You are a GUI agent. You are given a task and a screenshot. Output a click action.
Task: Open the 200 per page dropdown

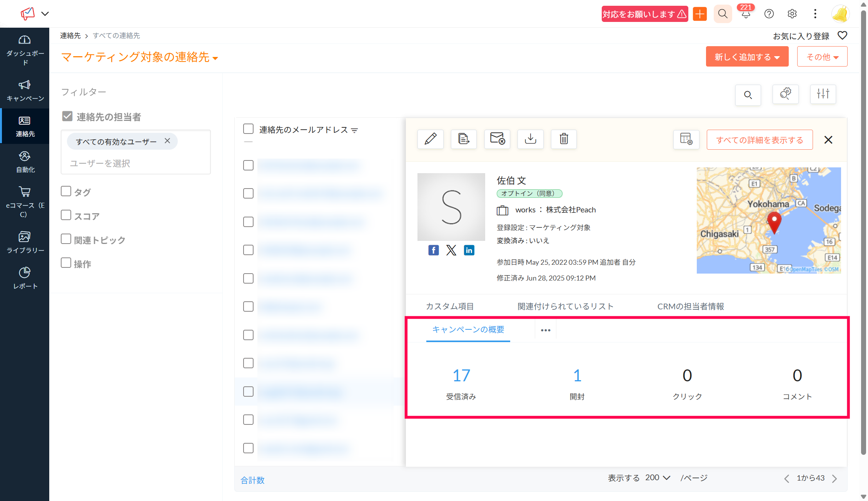(658, 478)
